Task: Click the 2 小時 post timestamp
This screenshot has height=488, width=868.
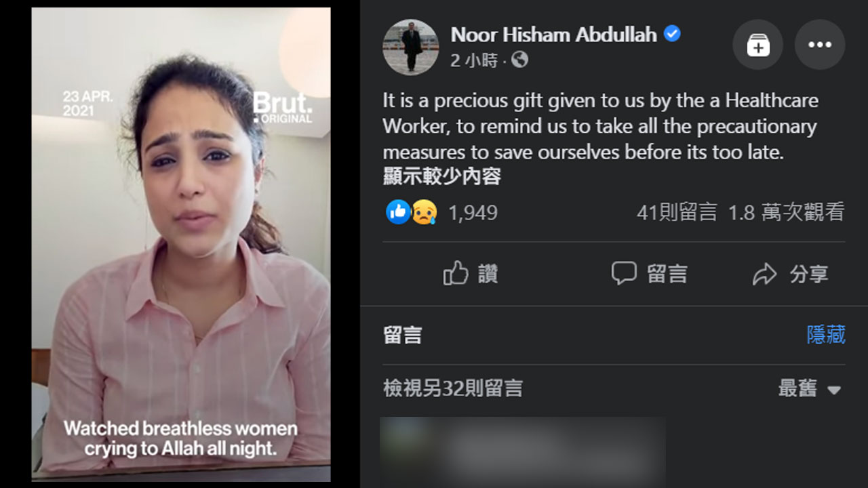Action: 474,60
